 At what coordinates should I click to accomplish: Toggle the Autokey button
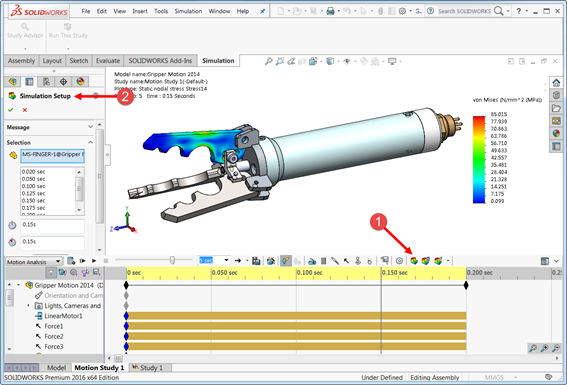pyautogui.click(x=286, y=261)
